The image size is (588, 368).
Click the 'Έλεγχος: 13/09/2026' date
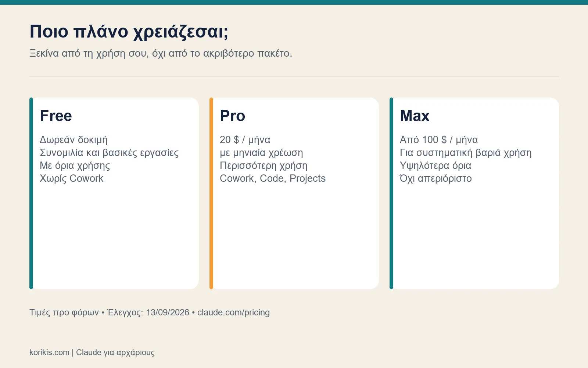[148, 312]
